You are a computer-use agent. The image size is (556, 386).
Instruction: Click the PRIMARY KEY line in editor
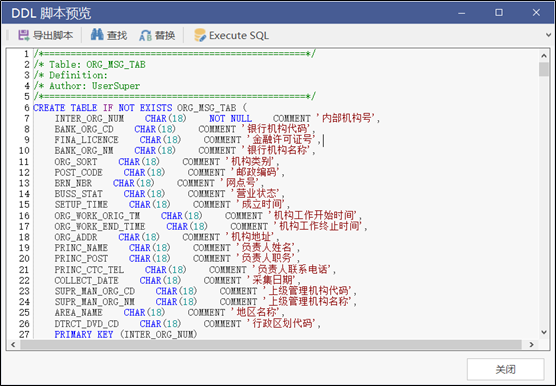pyautogui.click(x=126, y=334)
